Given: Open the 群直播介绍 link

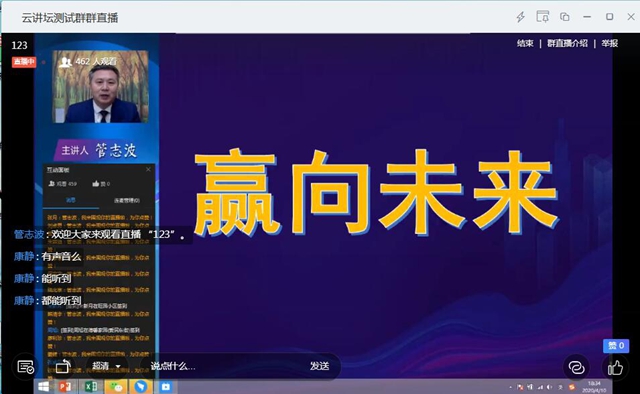Looking at the screenshot, I should click(567, 43).
